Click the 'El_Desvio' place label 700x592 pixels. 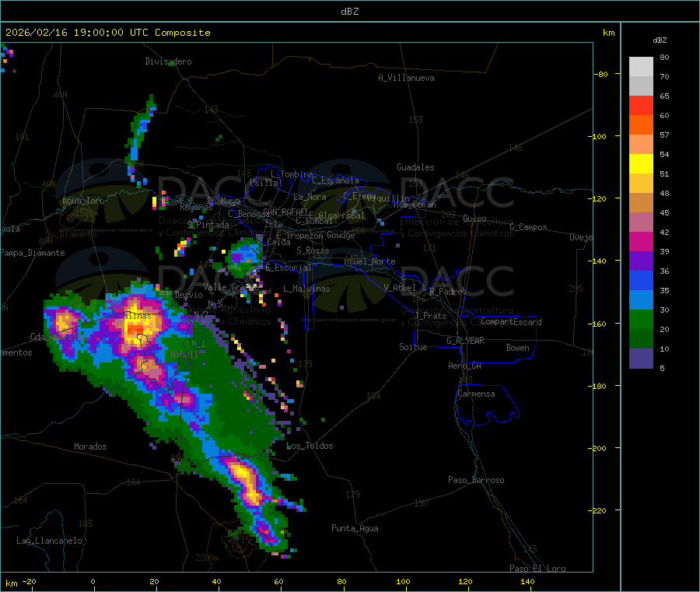click(182, 295)
